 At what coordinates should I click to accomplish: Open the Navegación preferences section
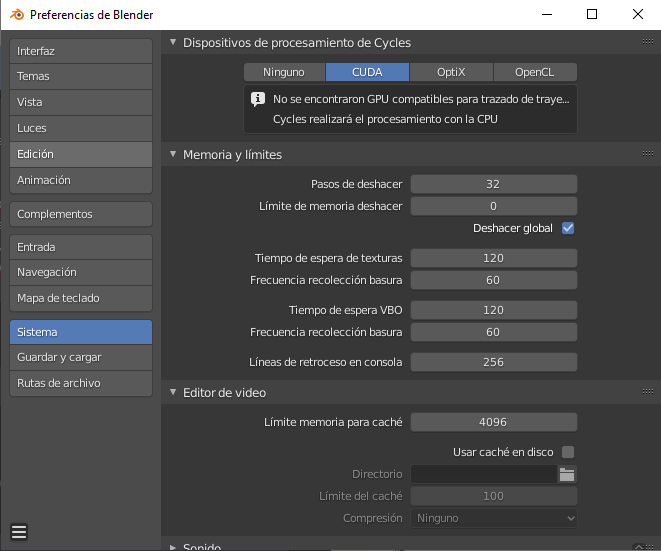pos(81,272)
